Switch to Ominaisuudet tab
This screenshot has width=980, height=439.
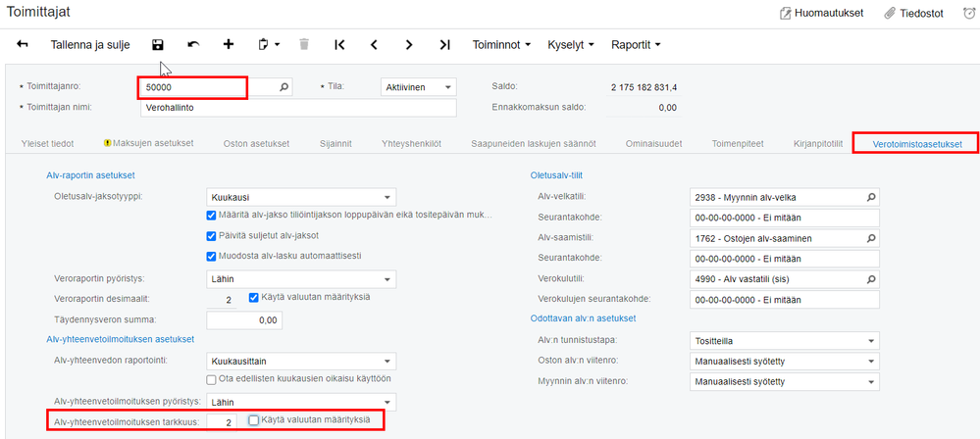click(x=653, y=144)
